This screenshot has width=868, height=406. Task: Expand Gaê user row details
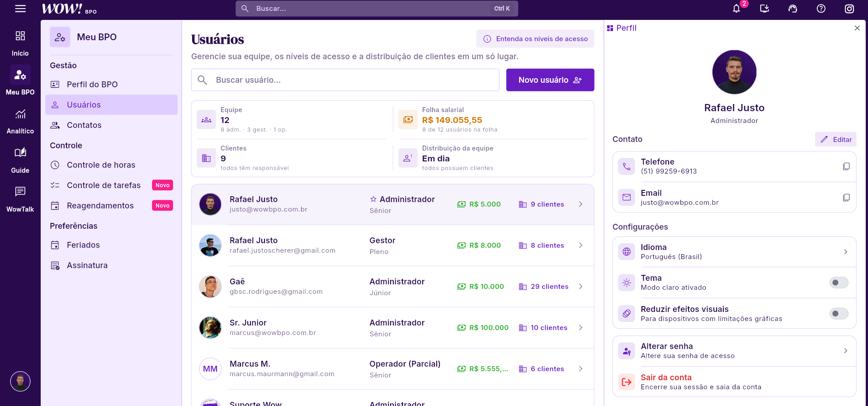392,287
